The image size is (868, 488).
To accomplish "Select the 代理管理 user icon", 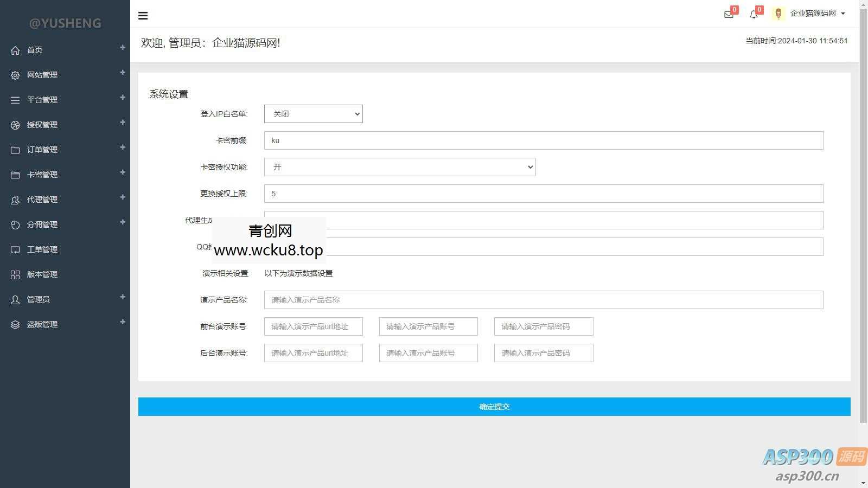I will coord(15,199).
